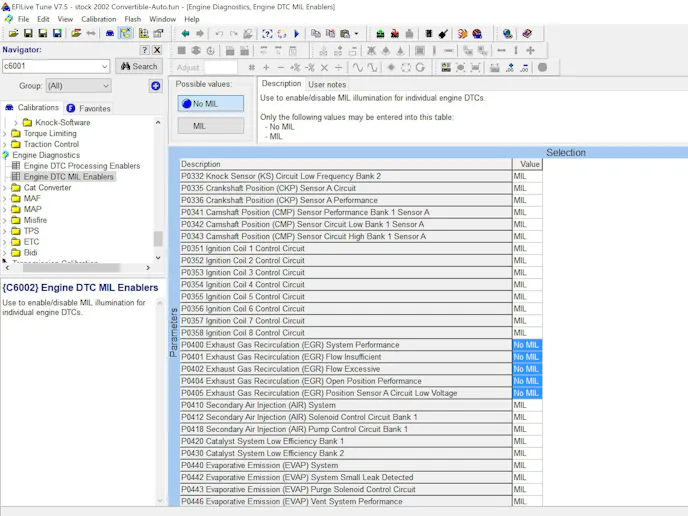Click the book icon in the top toolbar
The height and width of the screenshot is (516, 688).
[x=527, y=33]
